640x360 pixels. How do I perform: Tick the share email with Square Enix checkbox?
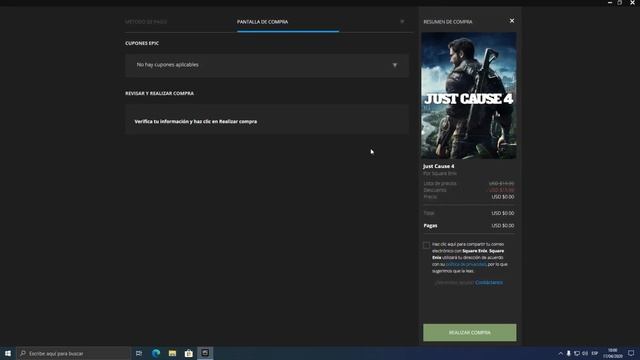tap(427, 245)
